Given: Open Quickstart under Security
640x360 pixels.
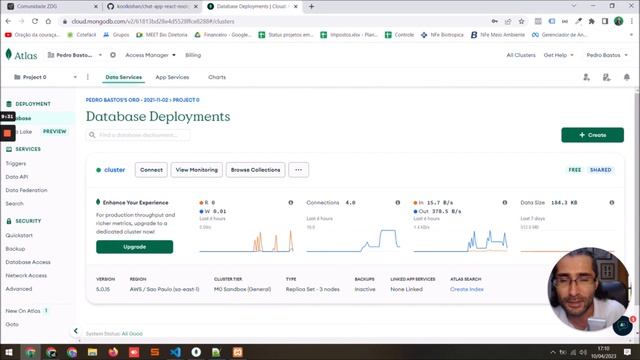Looking at the screenshot, I should (x=19, y=235).
